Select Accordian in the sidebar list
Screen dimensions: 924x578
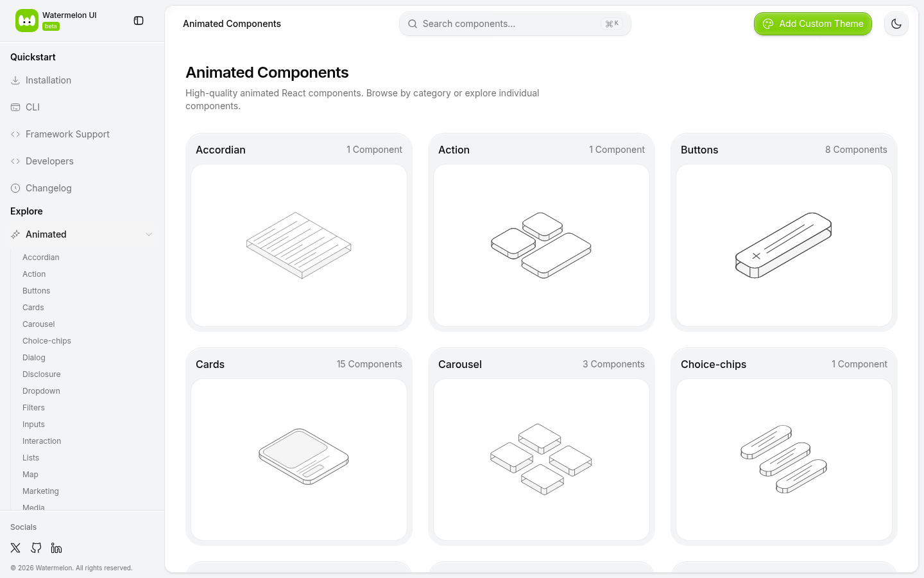(x=41, y=258)
